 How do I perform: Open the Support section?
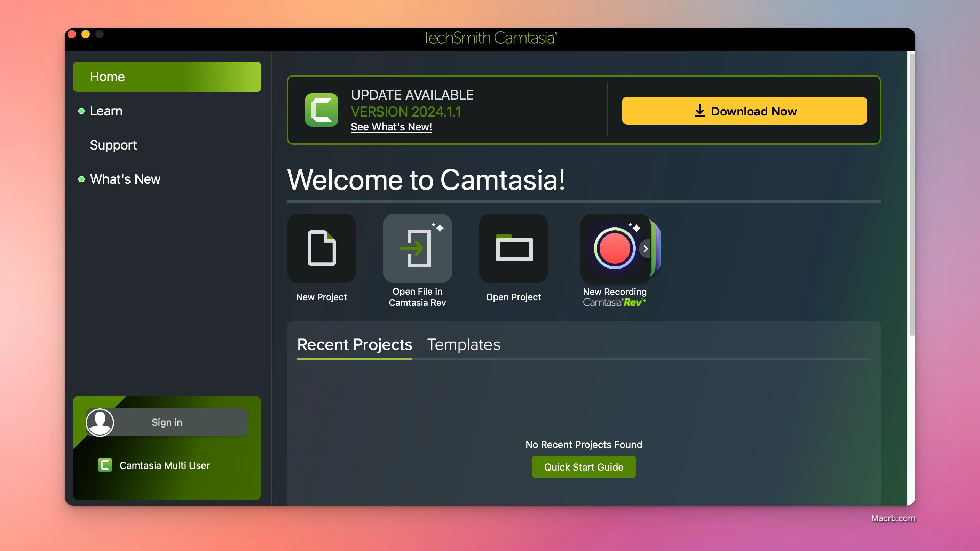[113, 145]
